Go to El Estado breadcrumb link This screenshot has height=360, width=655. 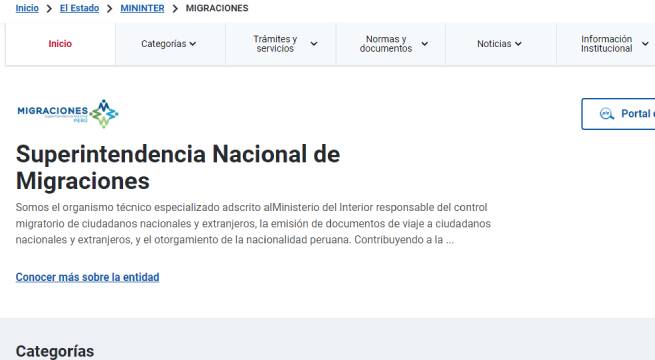79,8
